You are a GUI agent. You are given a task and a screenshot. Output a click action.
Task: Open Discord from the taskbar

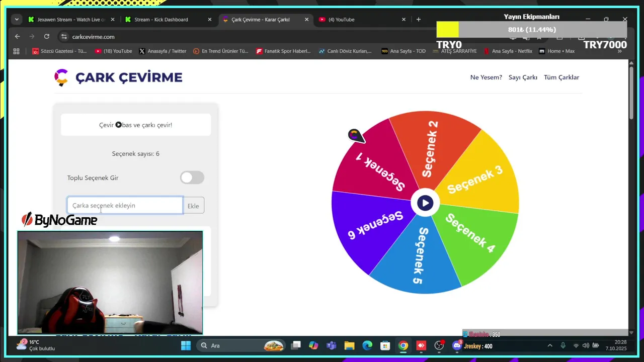click(457, 345)
